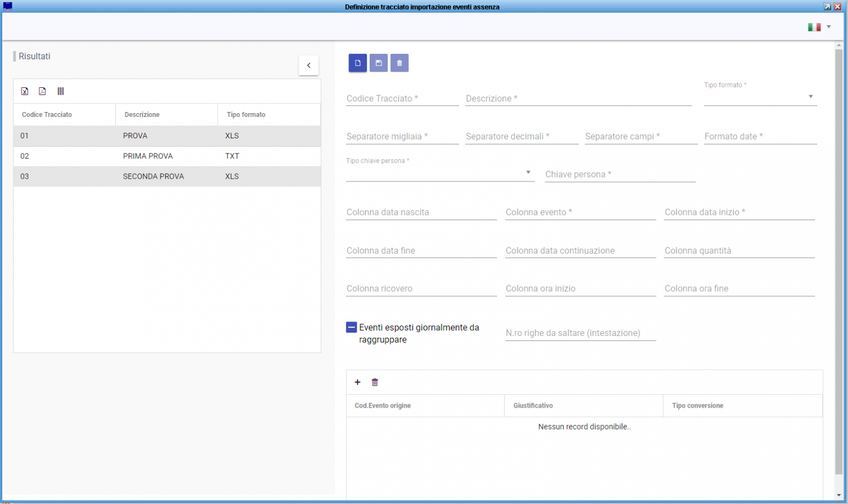Select the PRIMA PROVA row
This screenshot has height=504, width=848.
(148, 156)
